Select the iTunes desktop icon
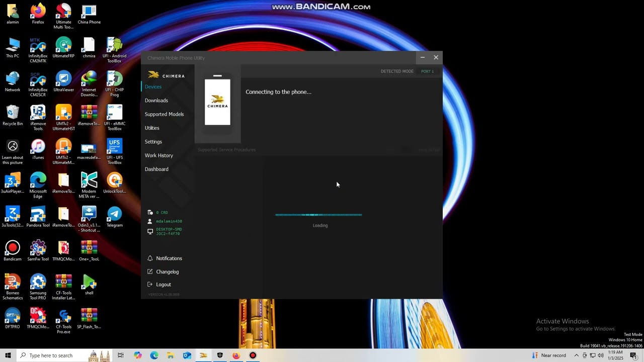The height and width of the screenshot is (362, 644). [x=38, y=149]
